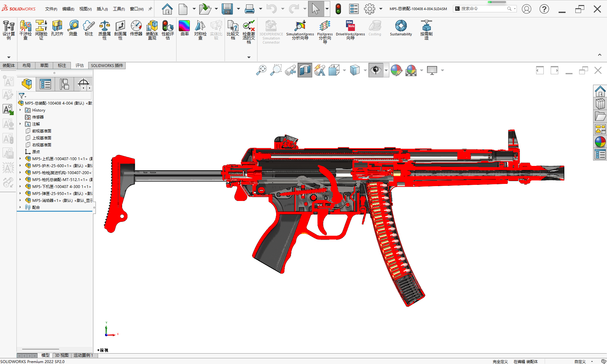Viewport: 607px width, 364px height.
Task: Select the 原点 origin item
Action: coord(36,152)
